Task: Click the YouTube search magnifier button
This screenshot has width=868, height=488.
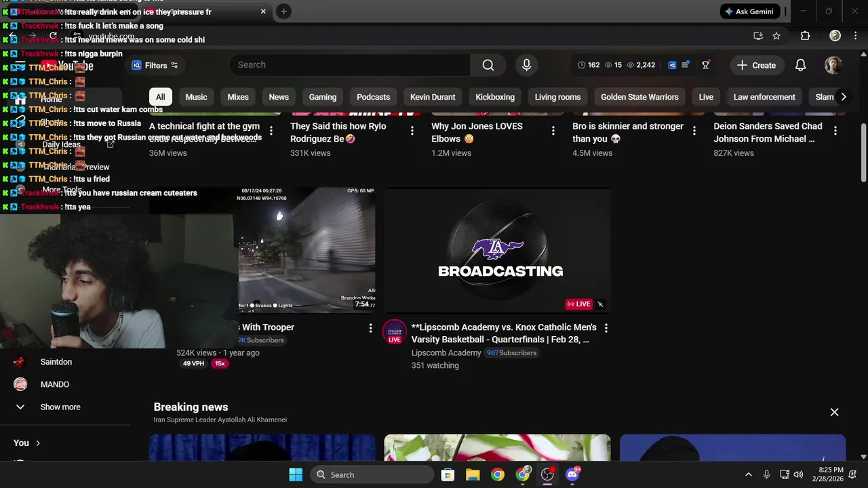Action: [x=488, y=65]
